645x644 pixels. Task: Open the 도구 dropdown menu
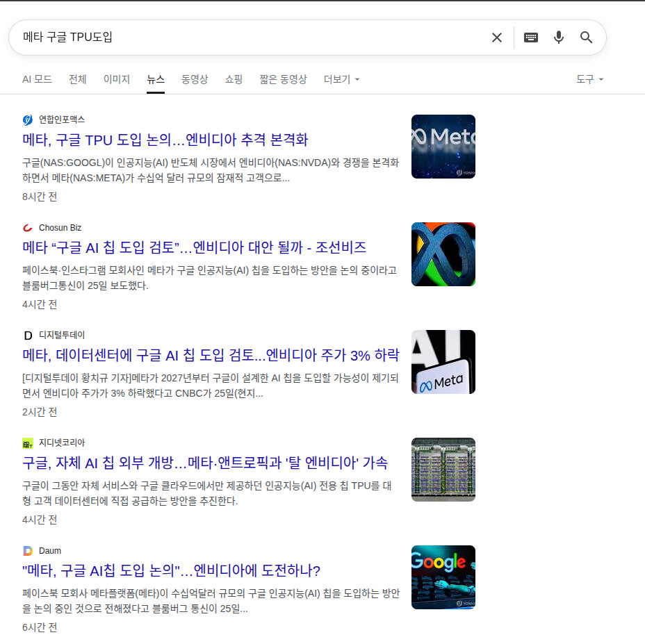point(589,79)
